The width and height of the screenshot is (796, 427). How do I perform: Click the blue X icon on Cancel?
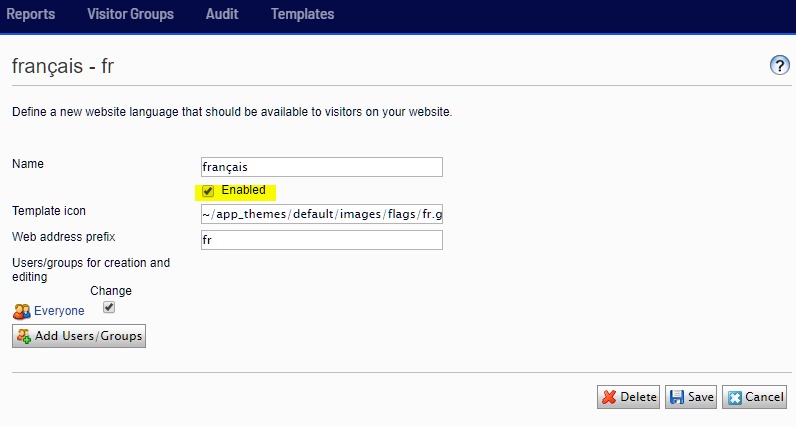[x=734, y=397]
